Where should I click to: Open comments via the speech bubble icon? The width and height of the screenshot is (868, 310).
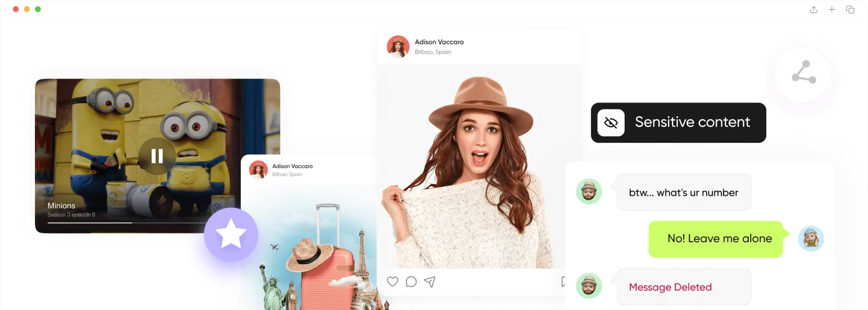[411, 282]
